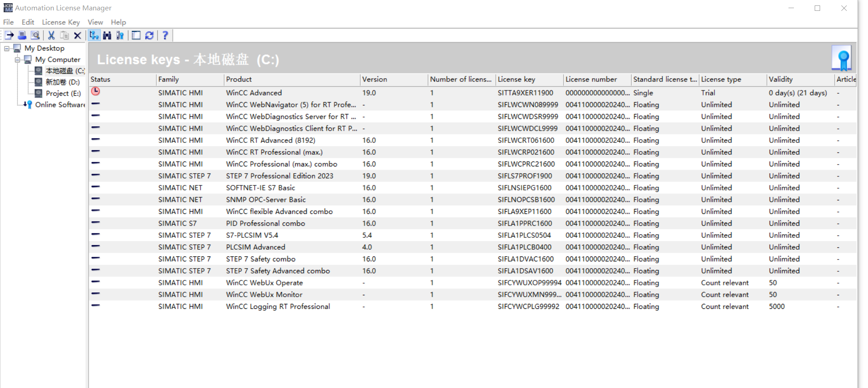
Task: Click the Refresh arrows toolbar icon
Action: [150, 35]
